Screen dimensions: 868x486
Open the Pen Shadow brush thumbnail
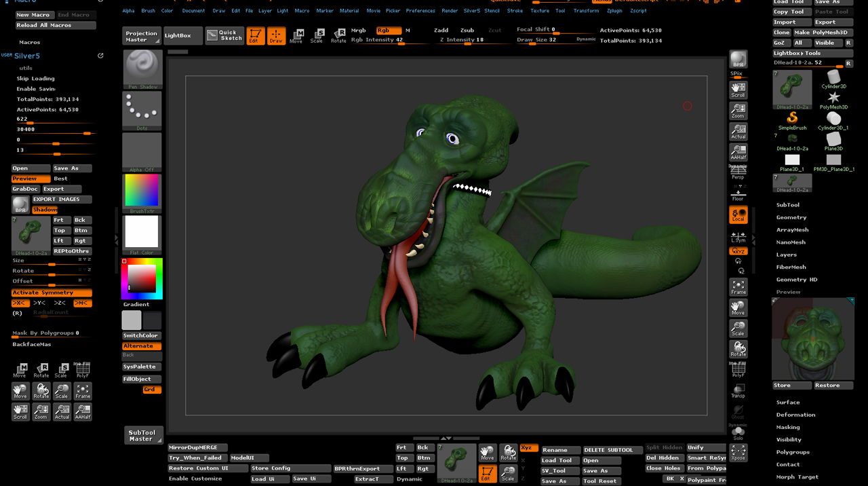(142, 69)
